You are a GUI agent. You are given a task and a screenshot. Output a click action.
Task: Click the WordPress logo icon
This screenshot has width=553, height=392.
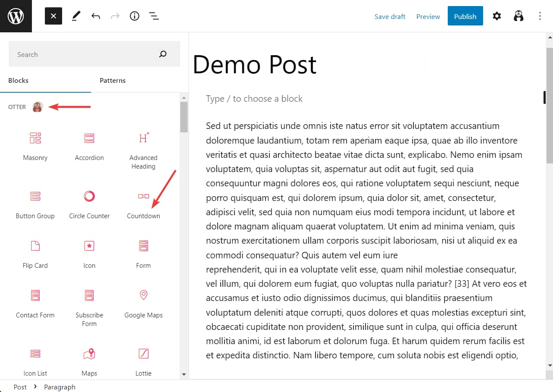point(16,16)
